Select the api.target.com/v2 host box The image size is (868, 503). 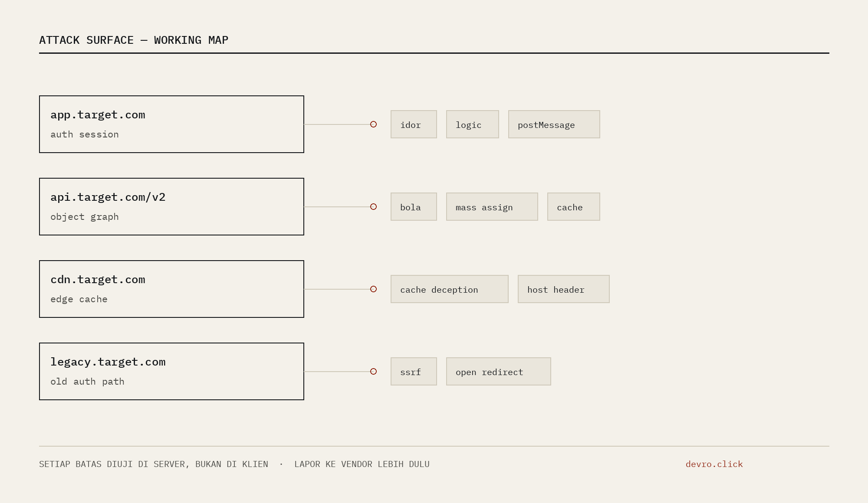pos(171,207)
